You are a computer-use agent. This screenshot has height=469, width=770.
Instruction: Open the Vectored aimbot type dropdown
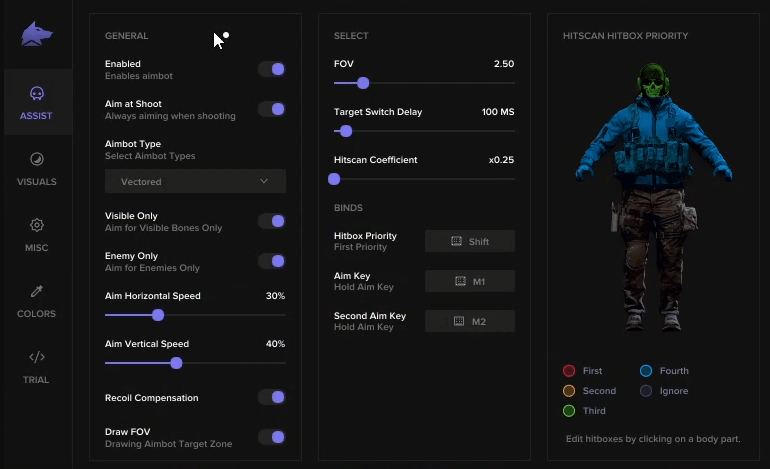(195, 181)
